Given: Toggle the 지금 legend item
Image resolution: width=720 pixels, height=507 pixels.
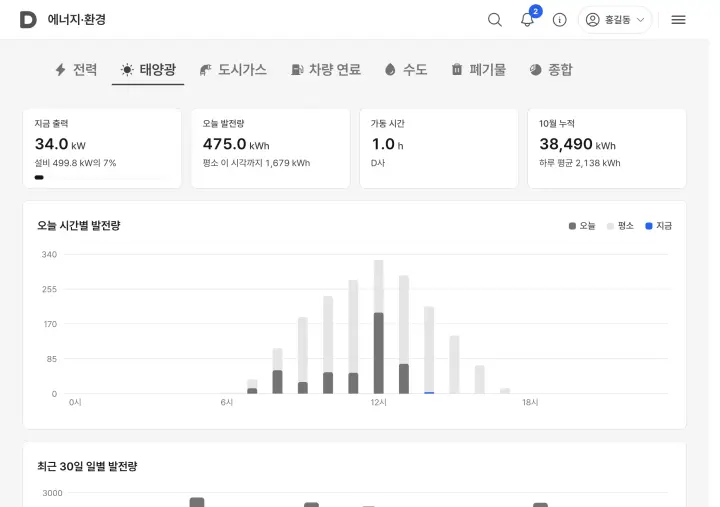Looking at the screenshot, I should (x=658, y=226).
